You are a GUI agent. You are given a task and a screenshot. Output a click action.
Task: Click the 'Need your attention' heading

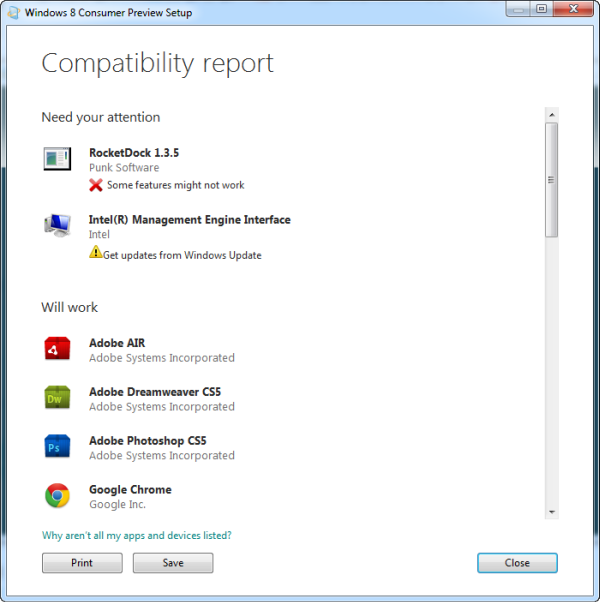(101, 117)
